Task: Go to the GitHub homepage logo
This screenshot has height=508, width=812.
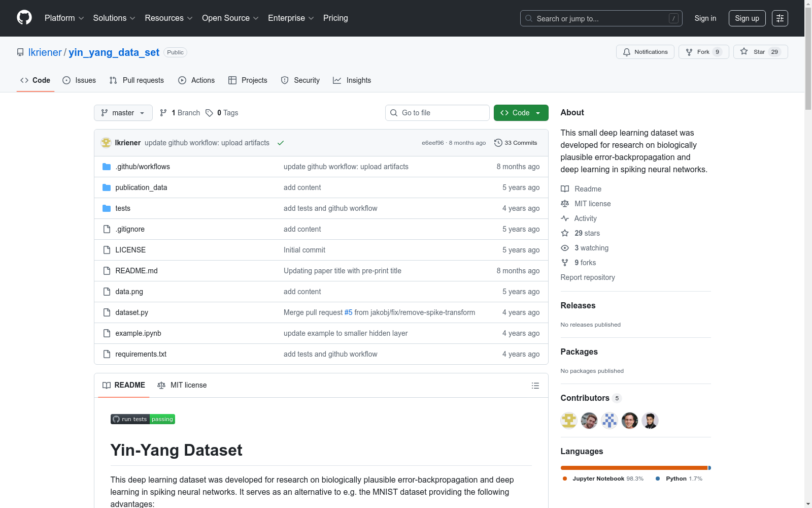Action: pyautogui.click(x=24, y=18)
